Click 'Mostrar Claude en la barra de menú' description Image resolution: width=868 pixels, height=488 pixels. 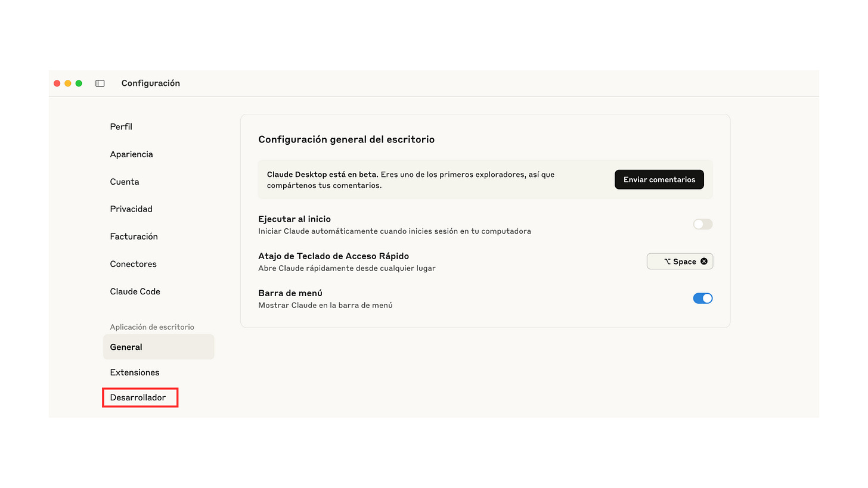(325, 305)
